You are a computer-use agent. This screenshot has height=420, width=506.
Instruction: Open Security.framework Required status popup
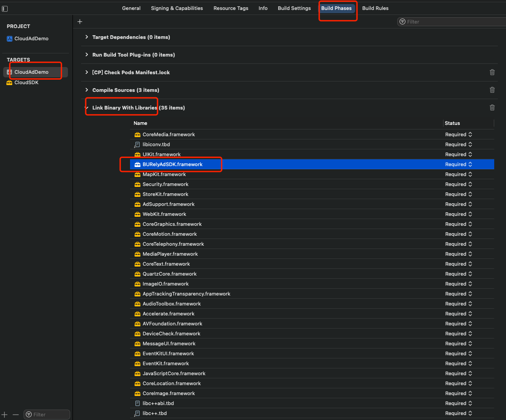[x=458, y=184]
